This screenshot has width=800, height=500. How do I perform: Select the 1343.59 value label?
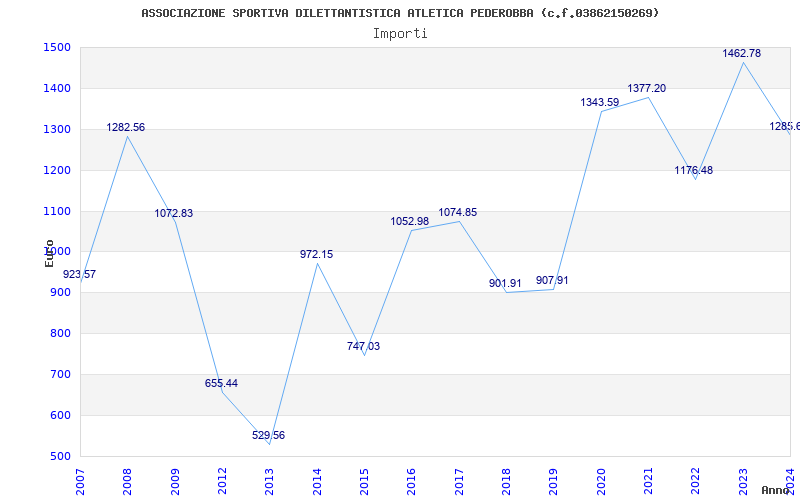point(599,103)
